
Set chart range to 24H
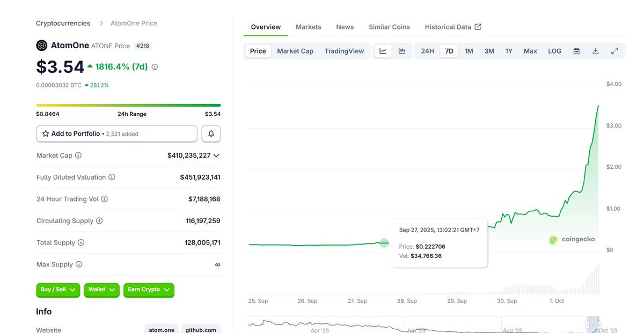tap(427, 51)
